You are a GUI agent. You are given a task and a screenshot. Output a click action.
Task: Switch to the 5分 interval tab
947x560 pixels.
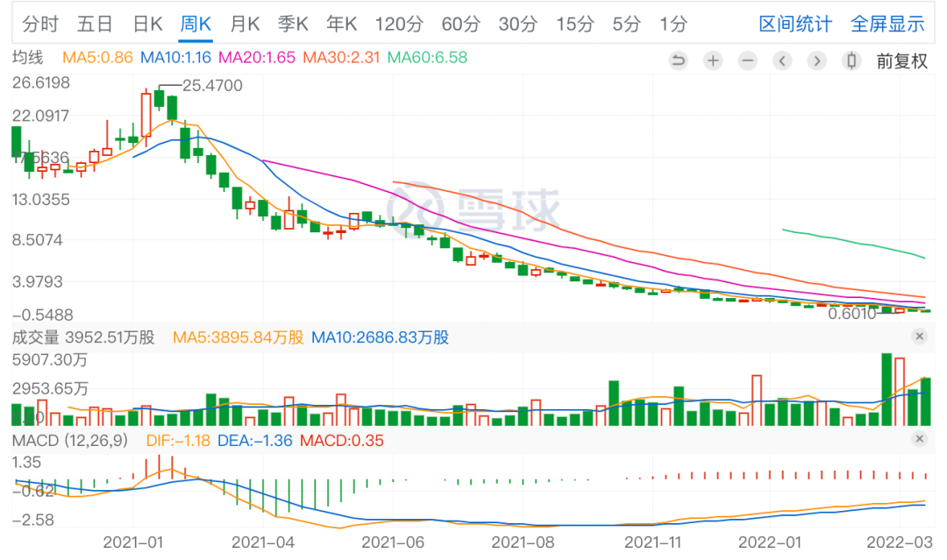626,25
